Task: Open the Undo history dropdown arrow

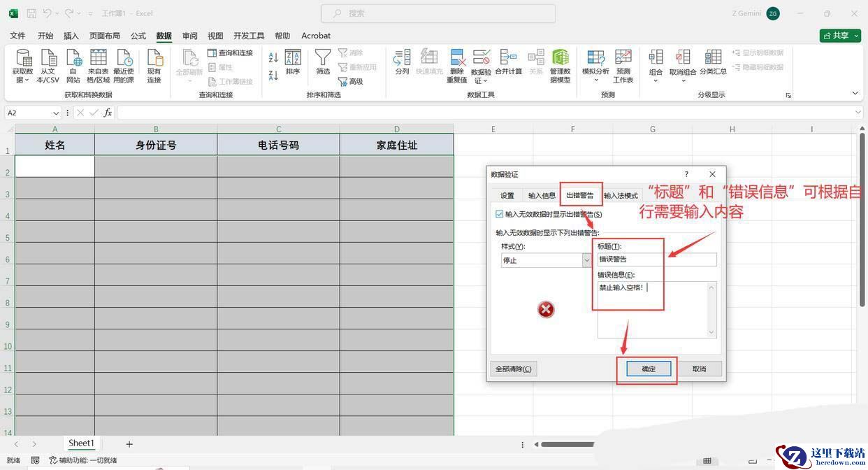Action: pyautogui.click(x=57, y=13)
